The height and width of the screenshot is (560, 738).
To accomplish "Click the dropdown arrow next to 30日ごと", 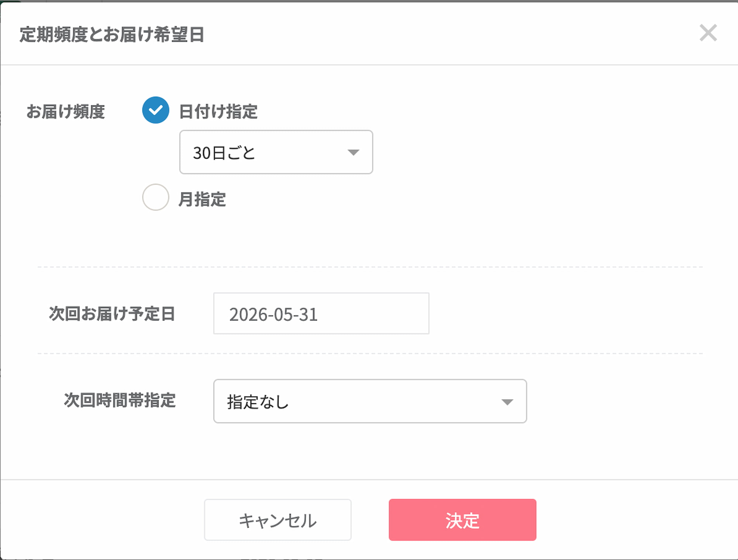I will pos(353,152).
